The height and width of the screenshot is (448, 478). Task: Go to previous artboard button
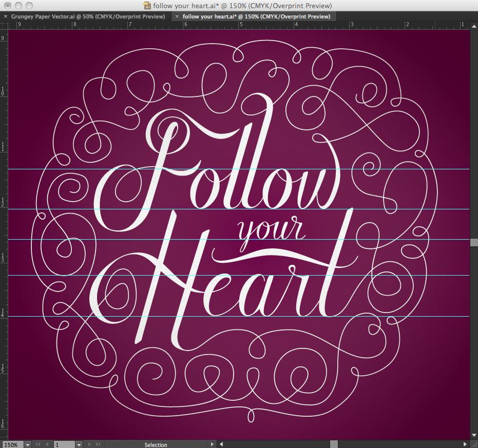coord(47,444)
